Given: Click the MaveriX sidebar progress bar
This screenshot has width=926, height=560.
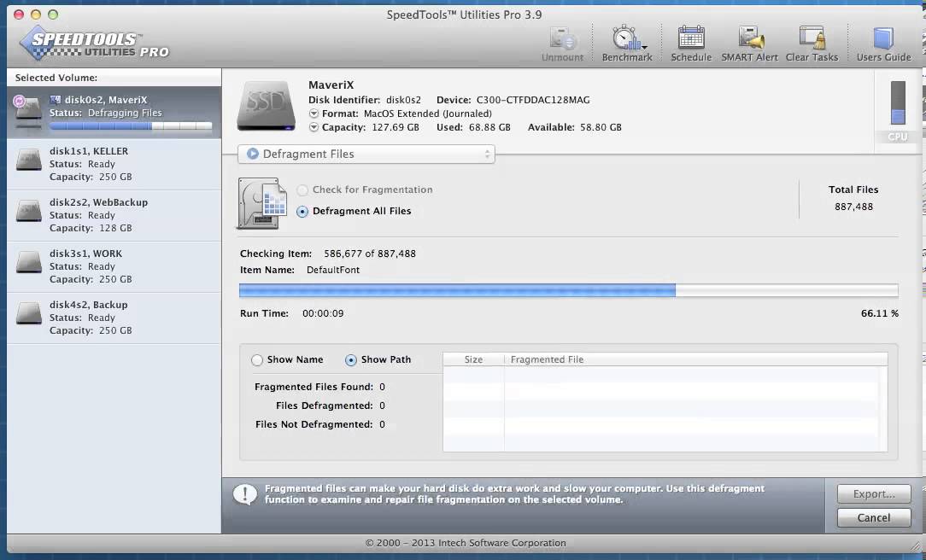Looking at the screenshot, I should pyautogui.click(x=131, y=125).
